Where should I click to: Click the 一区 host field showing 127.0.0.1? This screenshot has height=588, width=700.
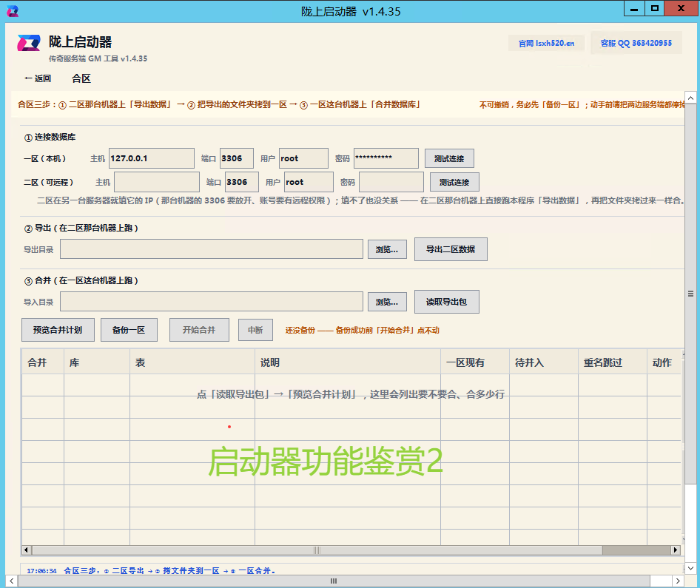152,158
